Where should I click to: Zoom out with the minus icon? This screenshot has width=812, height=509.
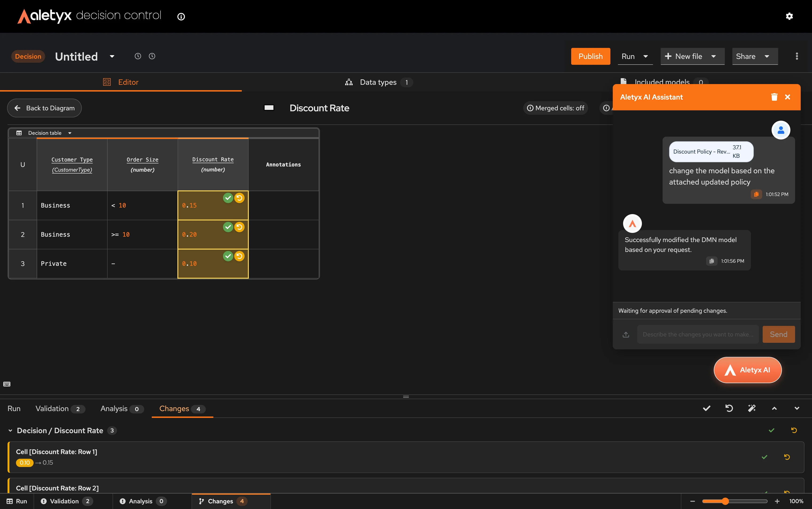tap(693, 501)
